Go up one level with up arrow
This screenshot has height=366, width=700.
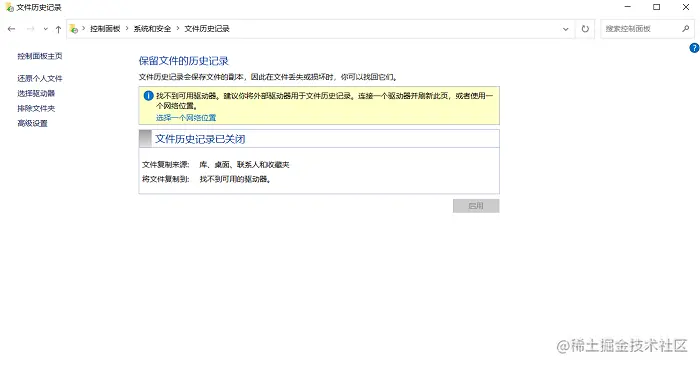click(58, 29)
